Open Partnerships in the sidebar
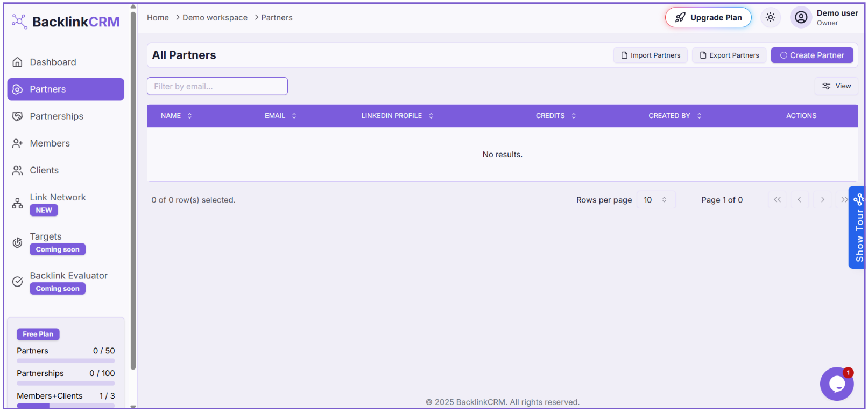The width and height of the screenshot is (868, 411). [x=57, y=116]
